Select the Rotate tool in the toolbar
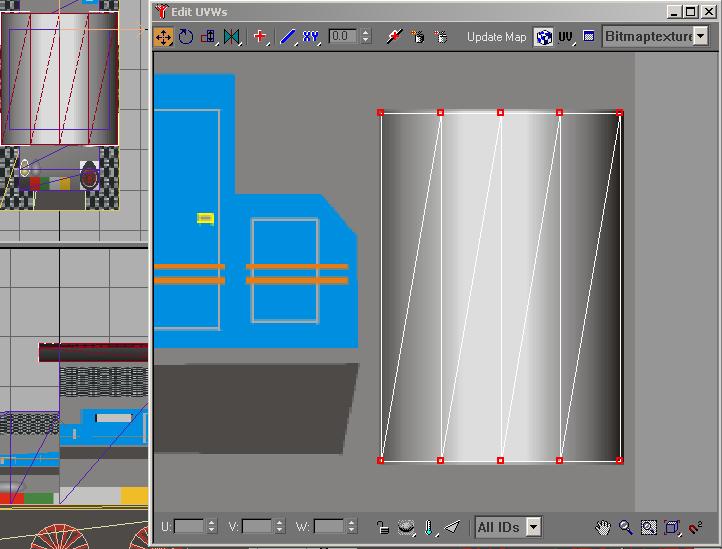Viewport: 722px width, 549px height. [x=186, y=37]
